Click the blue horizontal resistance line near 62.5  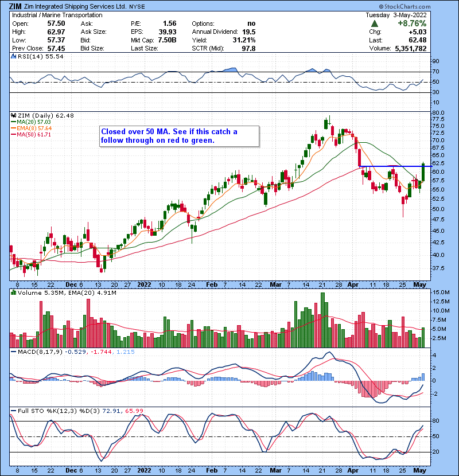coord(395,166)
